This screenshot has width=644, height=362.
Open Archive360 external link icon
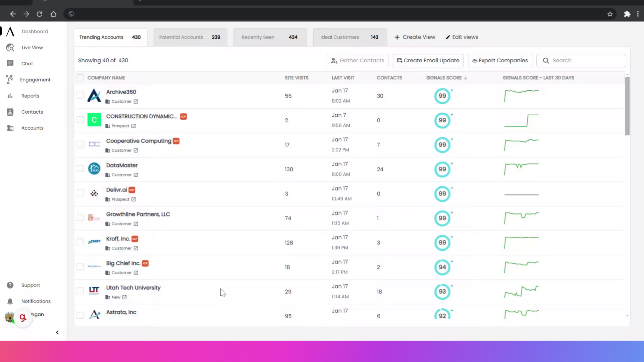136,102
